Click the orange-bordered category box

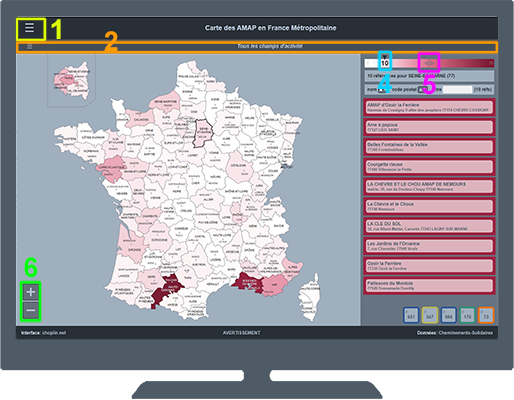[486, 315]
